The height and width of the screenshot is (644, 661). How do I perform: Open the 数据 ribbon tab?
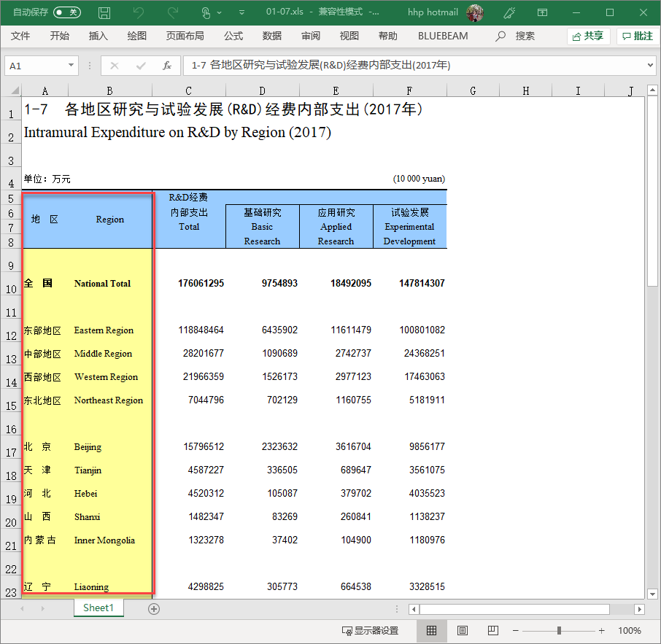coord(272,36)
